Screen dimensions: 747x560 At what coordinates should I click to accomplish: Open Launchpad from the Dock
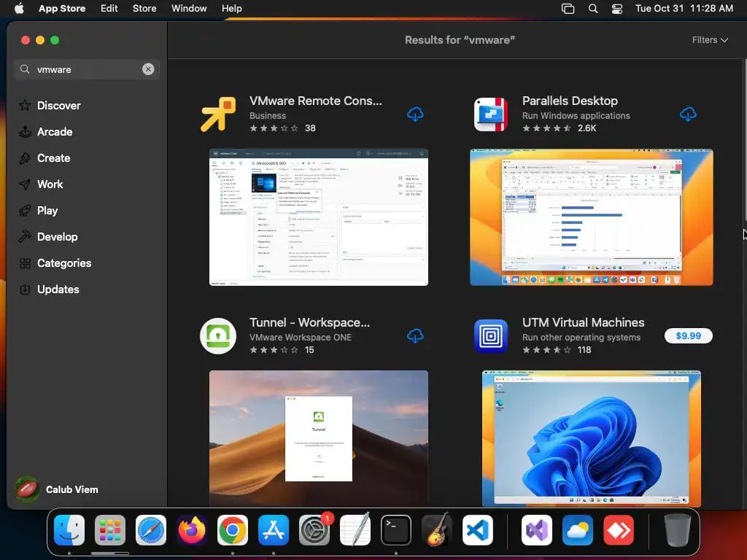click(x=110, y=530)
